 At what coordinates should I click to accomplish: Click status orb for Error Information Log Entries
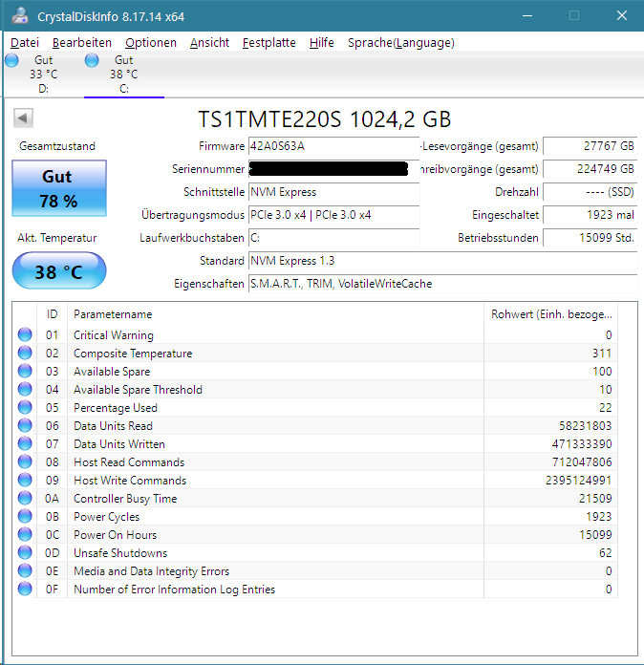25,590
